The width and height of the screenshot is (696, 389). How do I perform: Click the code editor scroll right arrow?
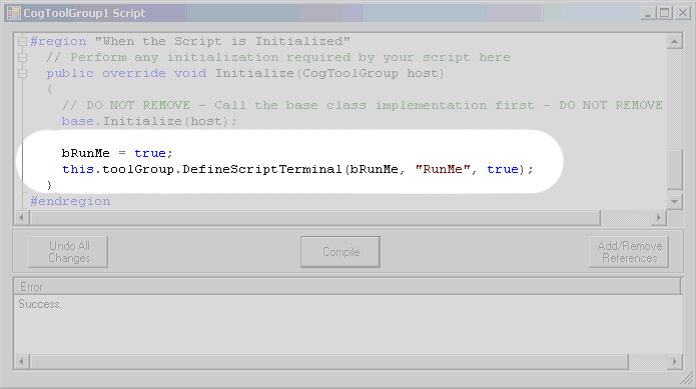659,218
